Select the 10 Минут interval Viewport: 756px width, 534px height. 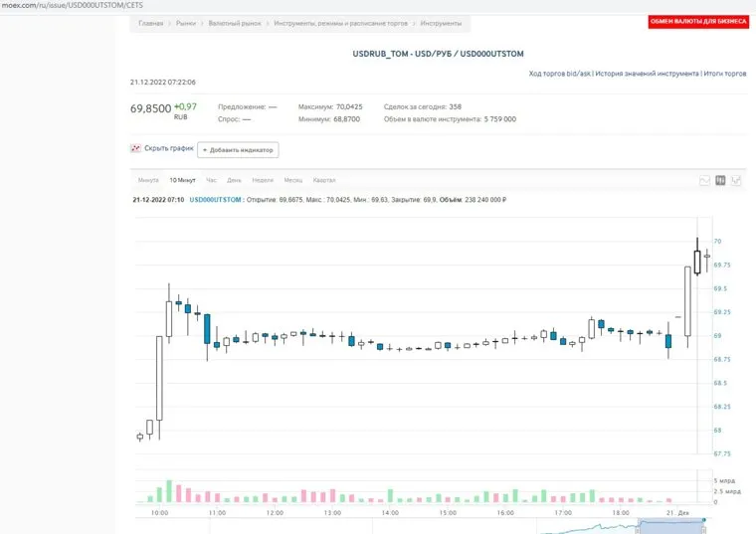182,180
